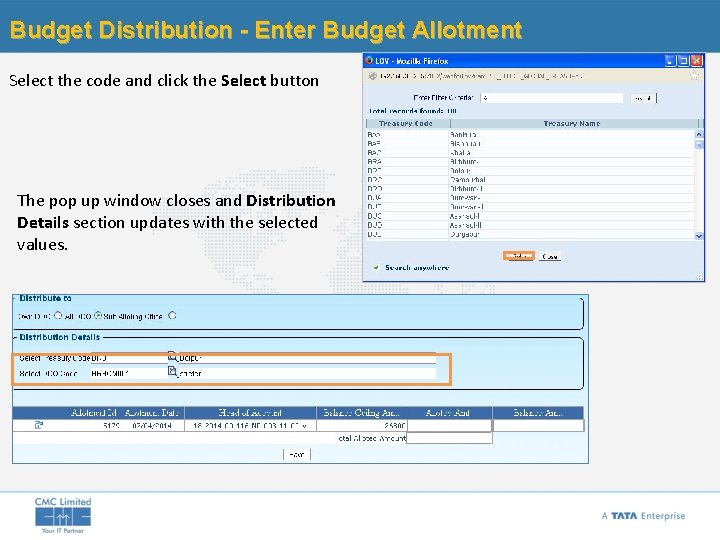
Task: Click the treasury list scroll down arrow
Action: point(699,236)
